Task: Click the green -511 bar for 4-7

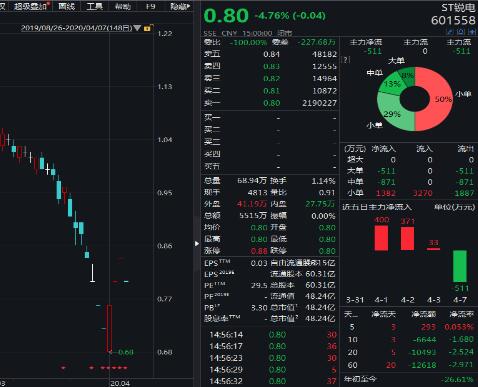Action: pos(460,266)
